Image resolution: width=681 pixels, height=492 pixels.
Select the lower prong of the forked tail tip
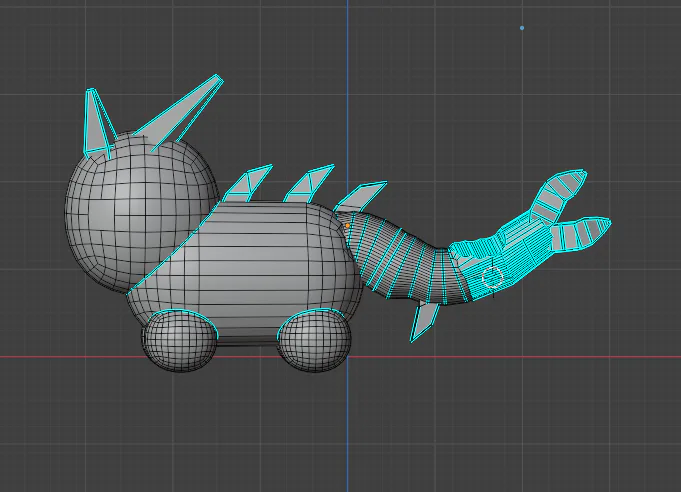click(x=580, y=234)
